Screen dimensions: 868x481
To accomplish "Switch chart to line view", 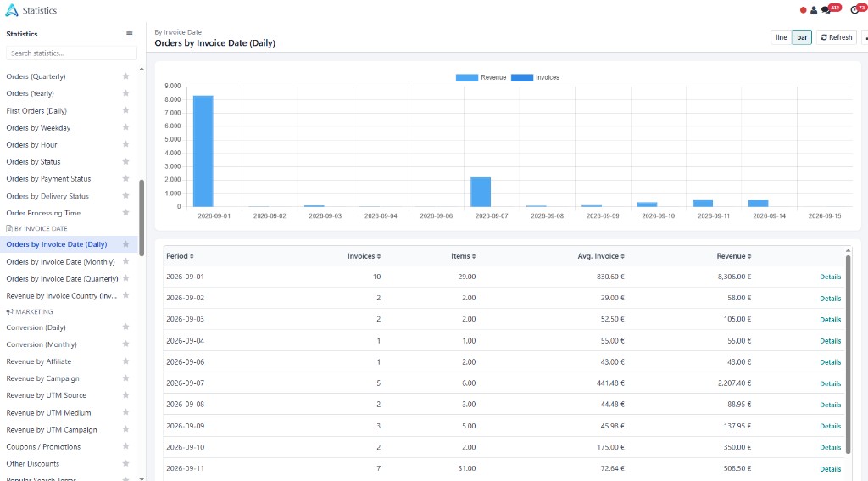I will [781, 37].
